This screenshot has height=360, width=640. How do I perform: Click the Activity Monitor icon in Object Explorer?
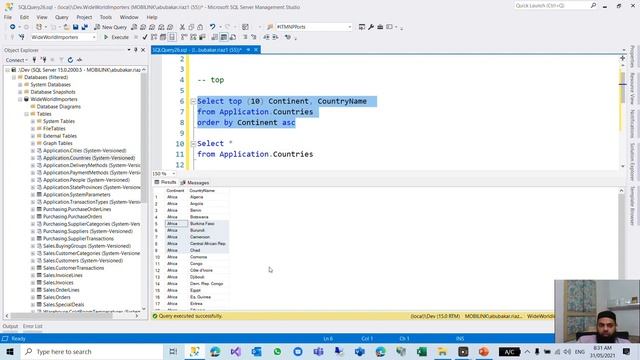coord(79,60)
